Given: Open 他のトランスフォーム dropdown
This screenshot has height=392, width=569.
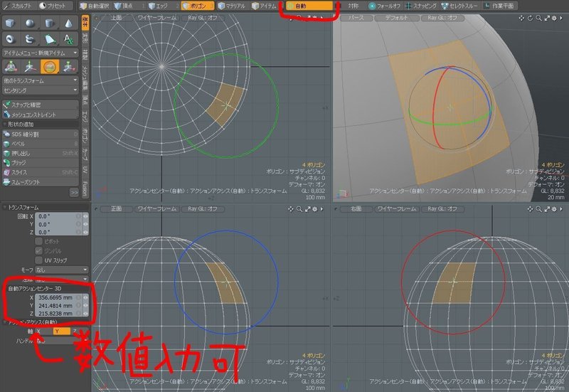Looking at the screenshot, I should point(41,80).
